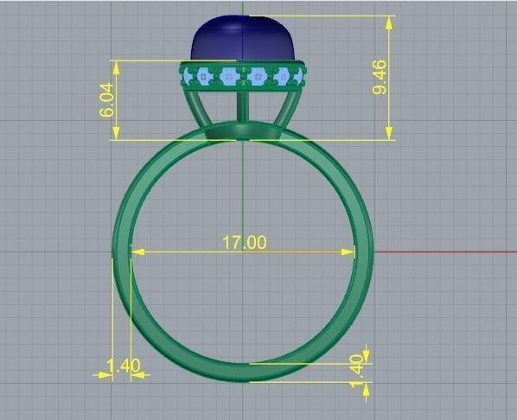517x420 pixels.
Task: Pick the light blue accent stone just right of the center axis
Action: (257, 77)
